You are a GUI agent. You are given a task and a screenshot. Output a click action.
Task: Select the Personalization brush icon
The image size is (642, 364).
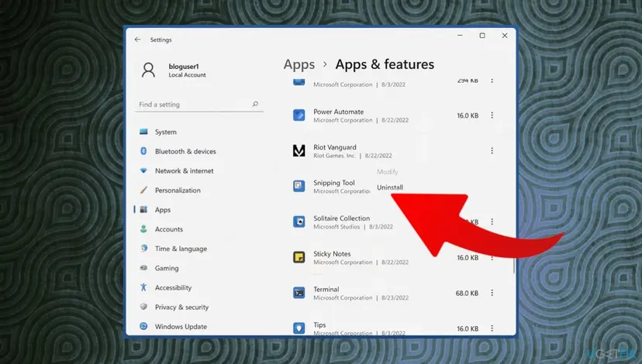[x=143, y=190]
